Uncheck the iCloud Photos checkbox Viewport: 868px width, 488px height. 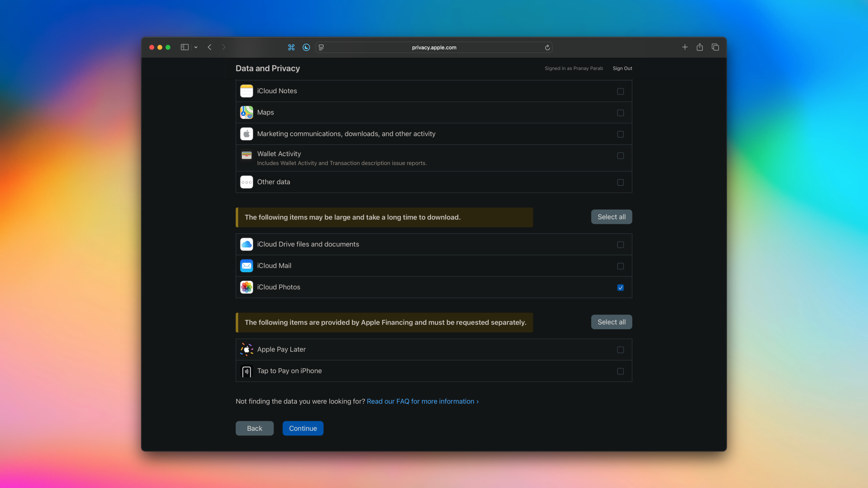pos(620,288)
